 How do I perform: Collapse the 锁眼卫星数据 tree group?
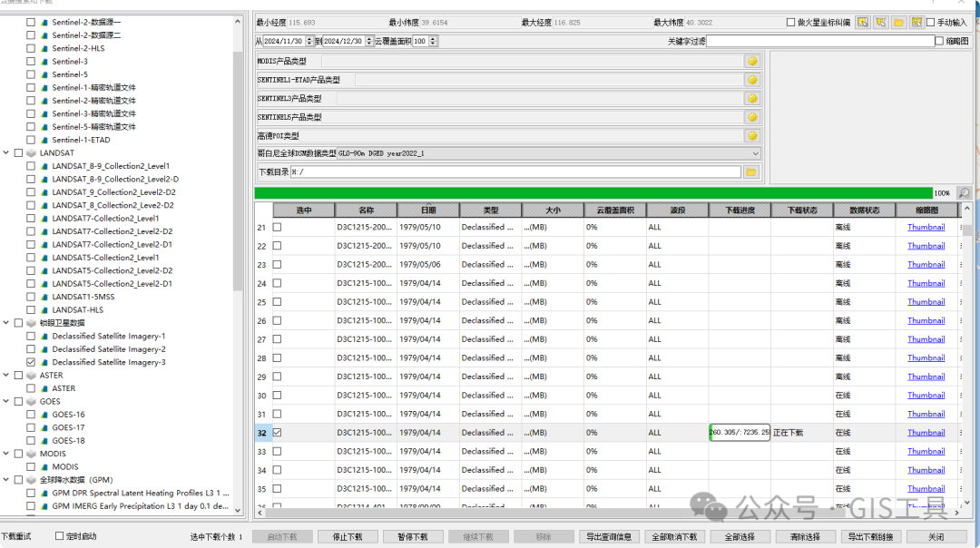click(x=6, y=323)
